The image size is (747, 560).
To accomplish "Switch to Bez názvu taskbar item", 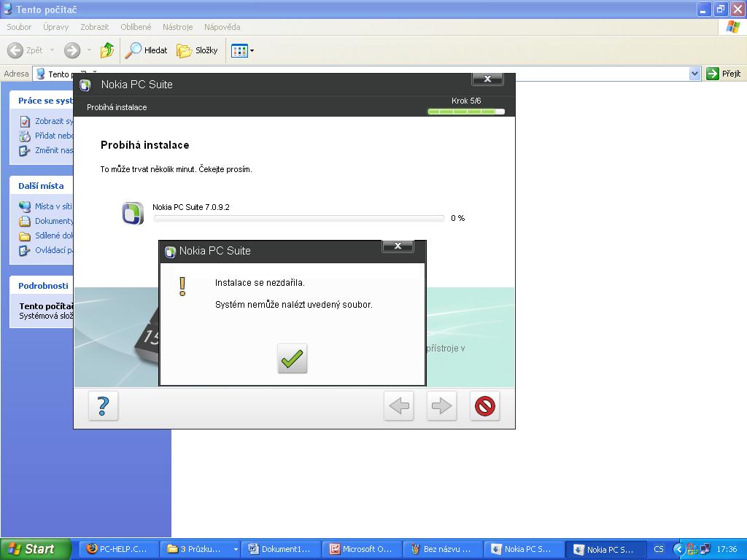I will pos(443,549).
